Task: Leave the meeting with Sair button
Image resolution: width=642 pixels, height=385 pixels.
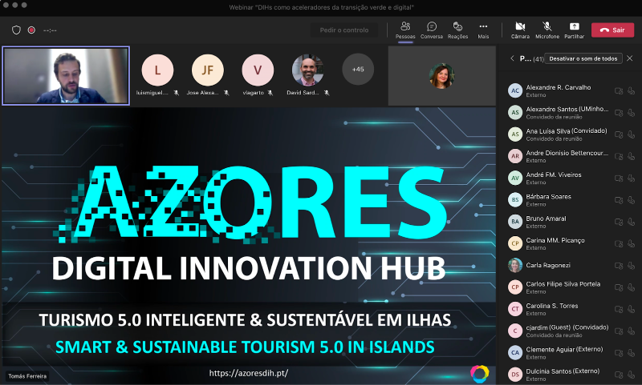Action: coord(613,30)
